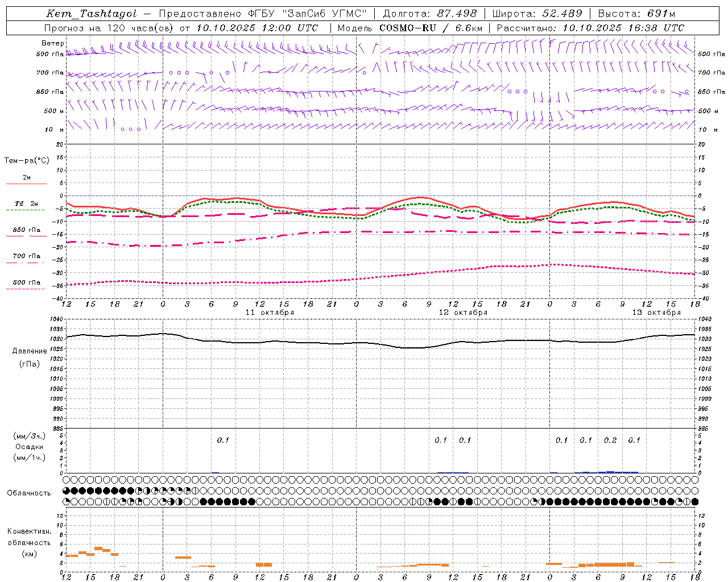Click the Td 2м dew point legend label

27,203
